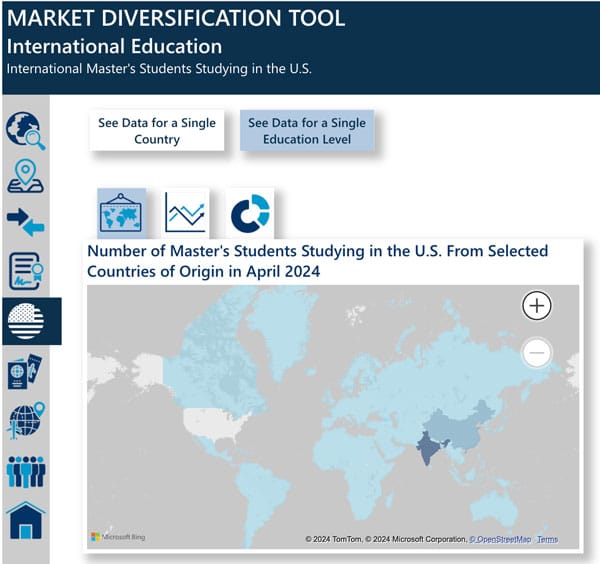This screenshot has width=600, height=564.
Task: Open the globe search sidebar icon
Action: click(x=26, y=131)
